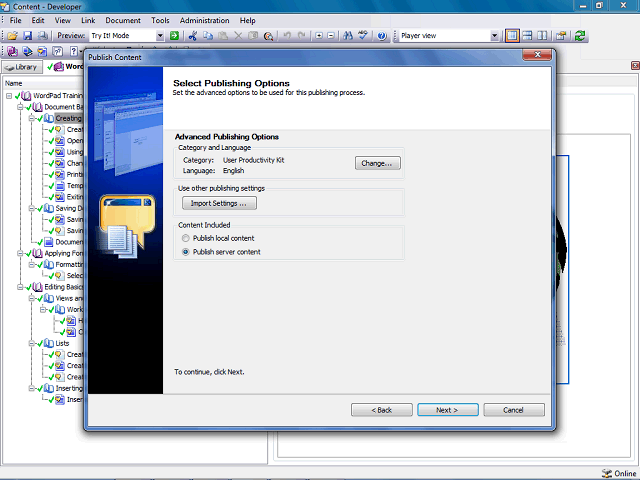Collapse the Saving section expander
Image resolution: width=640 pixels, height=480 pixels.
pos(31,209)
